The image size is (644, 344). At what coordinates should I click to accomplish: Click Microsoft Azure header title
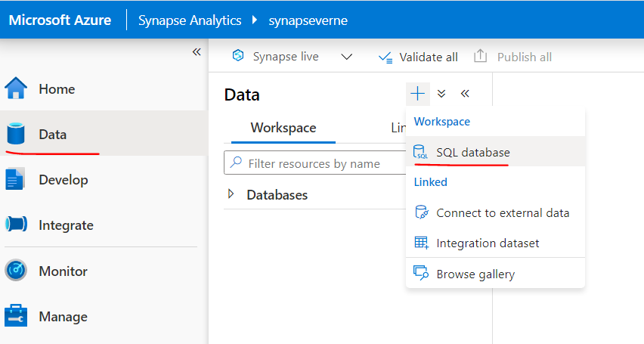pos(60,20)
